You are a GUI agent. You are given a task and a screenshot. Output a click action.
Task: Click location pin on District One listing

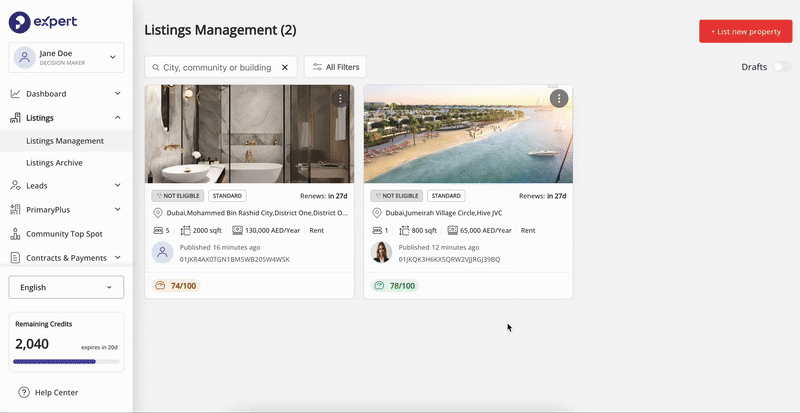point(158,213)
